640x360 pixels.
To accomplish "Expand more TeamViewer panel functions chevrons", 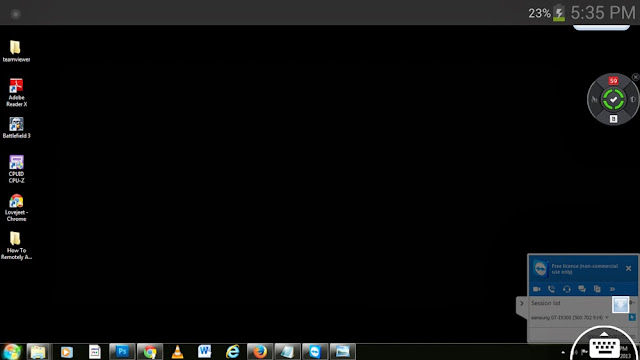I will pyautogui.click(x=612, y=289).
